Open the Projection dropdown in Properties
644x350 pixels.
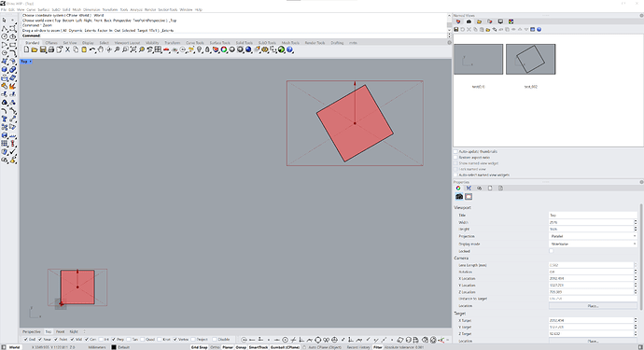(x=593, y=237)
